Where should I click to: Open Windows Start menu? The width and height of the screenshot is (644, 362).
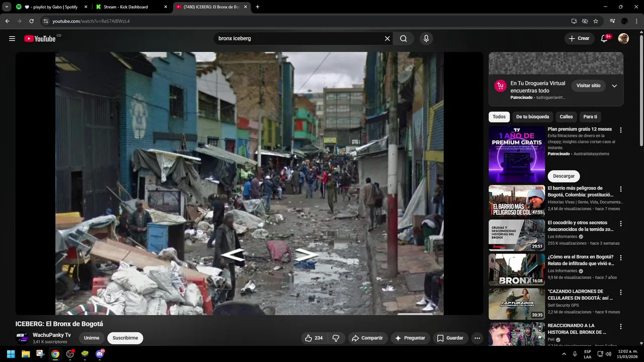[x=11, y=354]
